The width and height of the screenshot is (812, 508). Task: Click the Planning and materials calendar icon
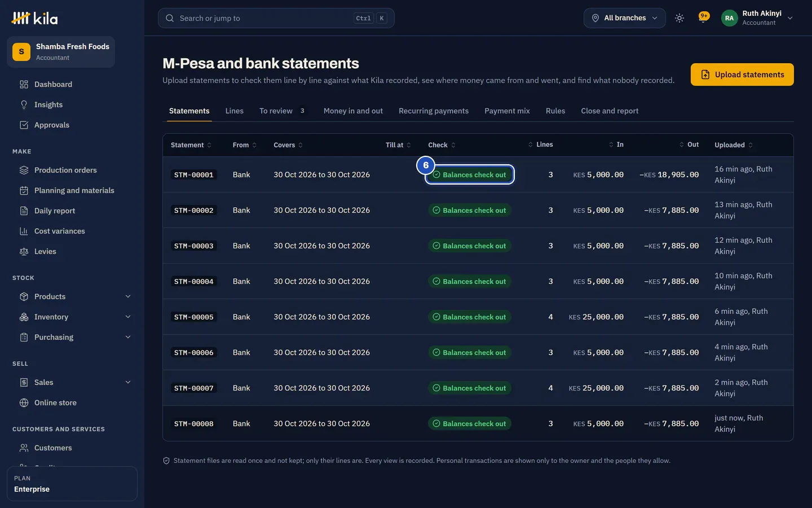[x=24, y=190]
